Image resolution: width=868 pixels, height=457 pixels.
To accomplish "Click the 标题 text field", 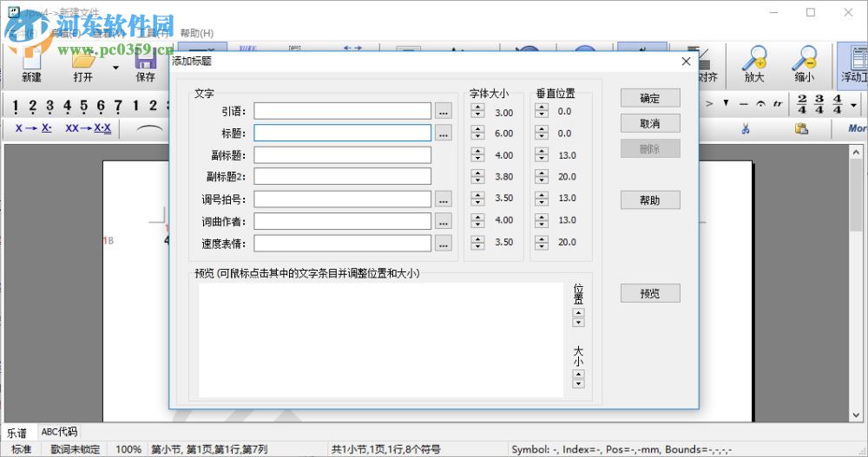I will 342,133.
